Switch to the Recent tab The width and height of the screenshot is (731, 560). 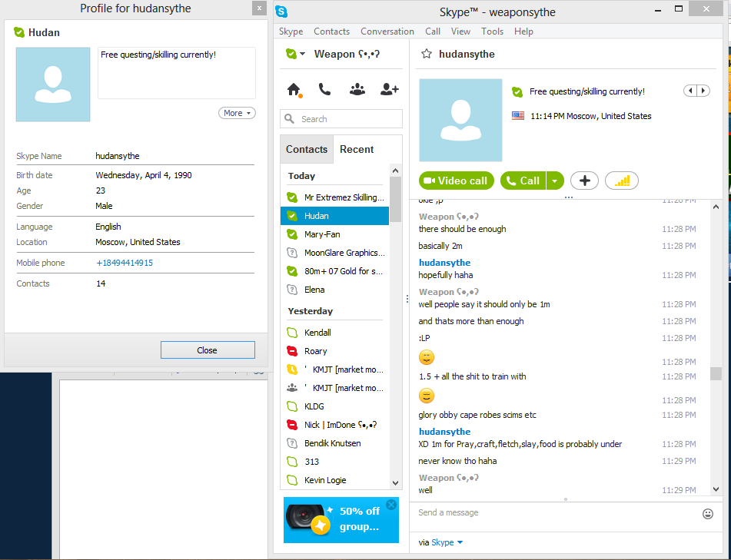[x=357, y=149]
